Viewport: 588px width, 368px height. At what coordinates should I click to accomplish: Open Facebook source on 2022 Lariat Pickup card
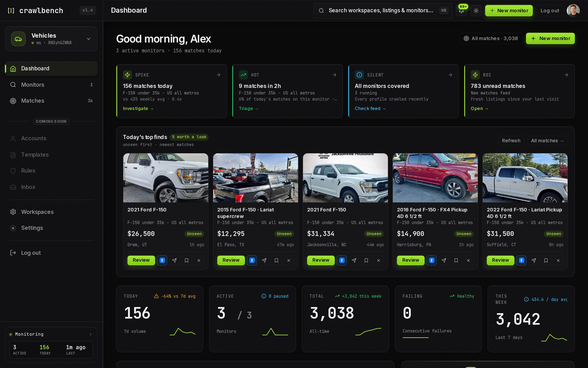pyautogui.click(x=521, y=260)
